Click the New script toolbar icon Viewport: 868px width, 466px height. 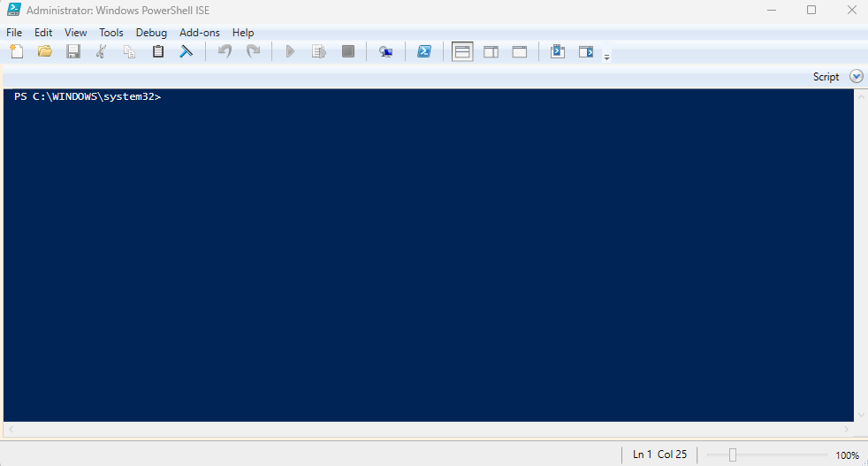coord(17,51)
